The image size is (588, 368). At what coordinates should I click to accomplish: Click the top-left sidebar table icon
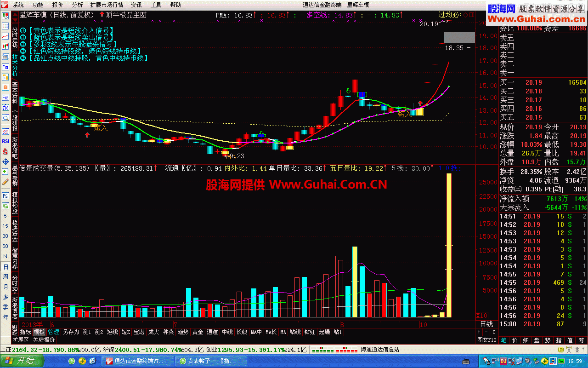pyautogui.click(x=6, y=16)
